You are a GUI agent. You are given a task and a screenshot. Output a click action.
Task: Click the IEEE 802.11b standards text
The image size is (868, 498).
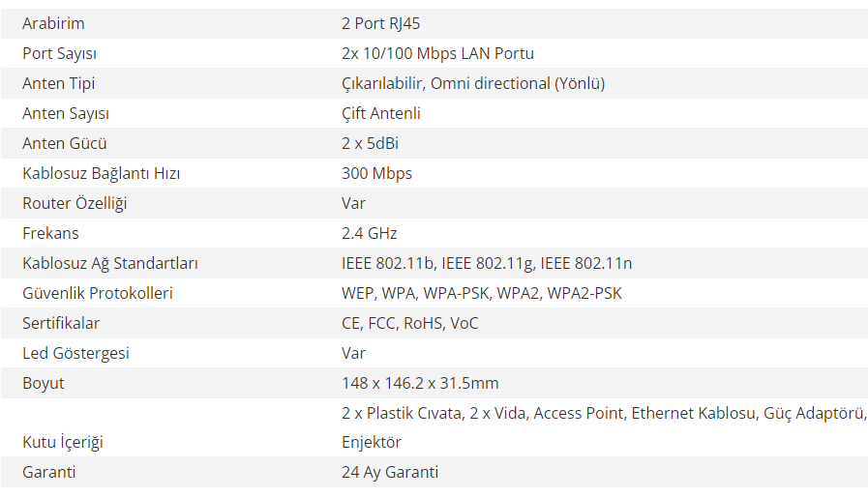pyautogui.click(x=487, y=263)
